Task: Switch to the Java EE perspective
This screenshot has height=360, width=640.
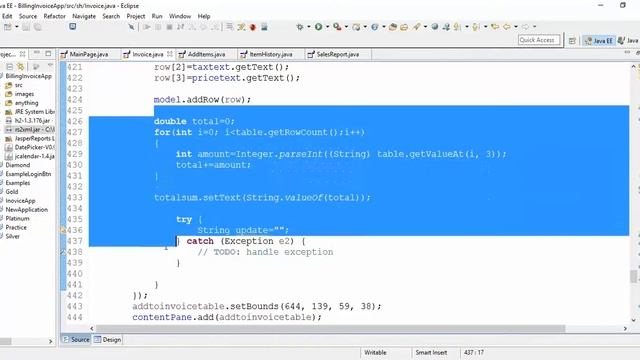Action: [598, 40]
